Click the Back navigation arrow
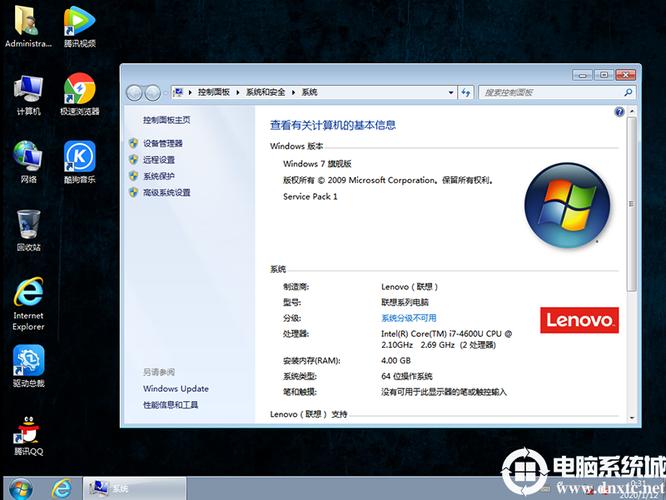 [135, 93]
